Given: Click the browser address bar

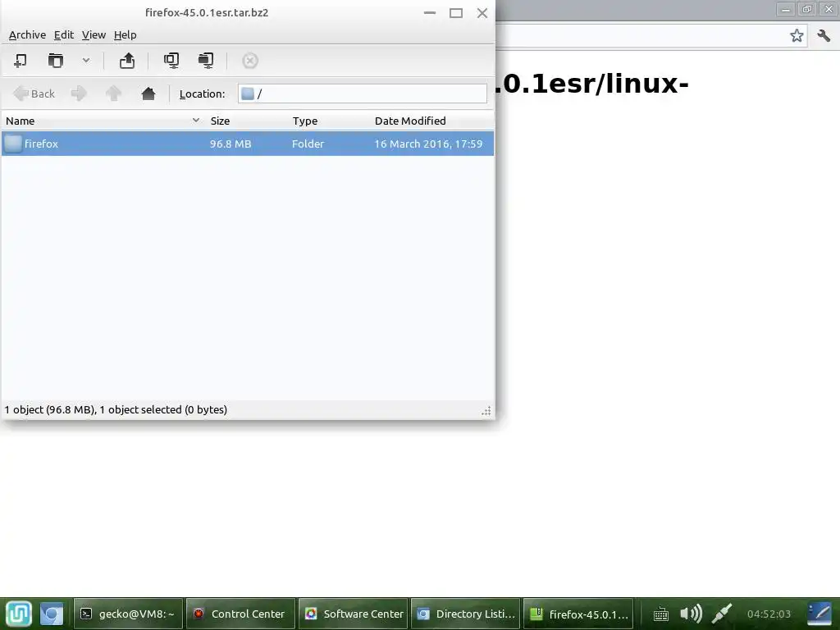Looking at the screenshot, I should coord(651,36).
